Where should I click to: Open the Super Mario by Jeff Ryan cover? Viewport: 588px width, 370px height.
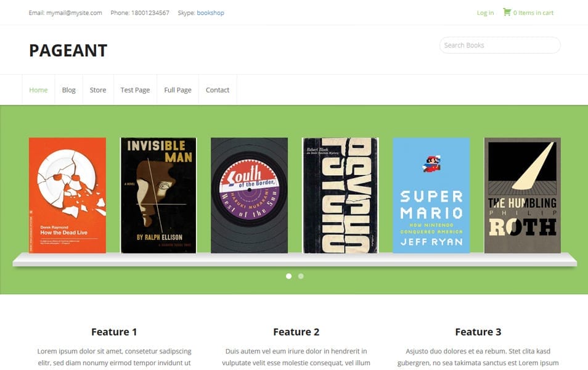click(x=431, y=195)
